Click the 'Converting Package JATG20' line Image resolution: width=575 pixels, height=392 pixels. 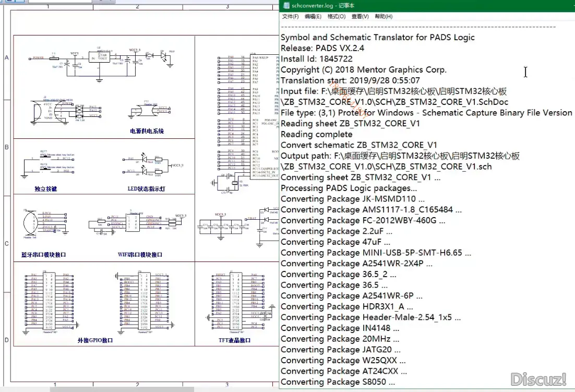(x=340, y=350)
